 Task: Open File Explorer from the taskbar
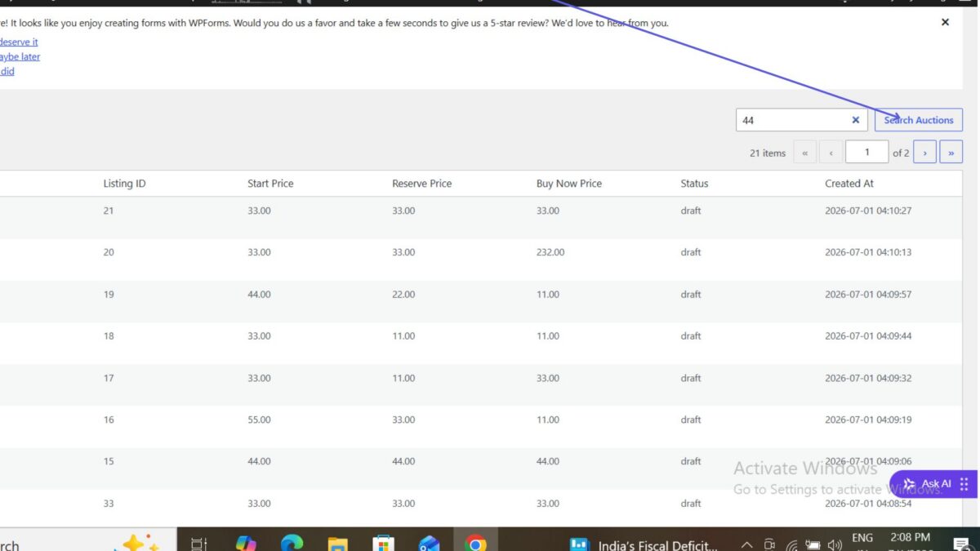click(x=337, y=543)
